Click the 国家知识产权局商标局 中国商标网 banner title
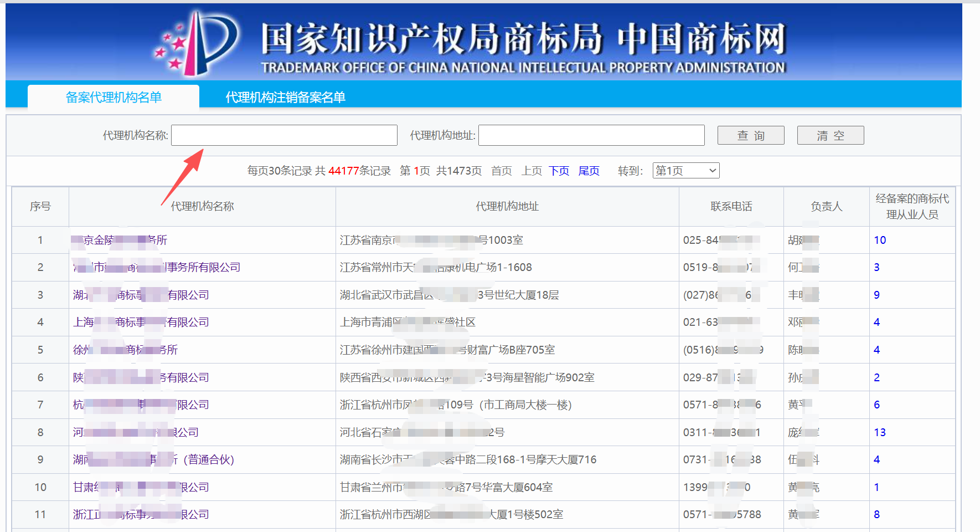 point(523,39)
